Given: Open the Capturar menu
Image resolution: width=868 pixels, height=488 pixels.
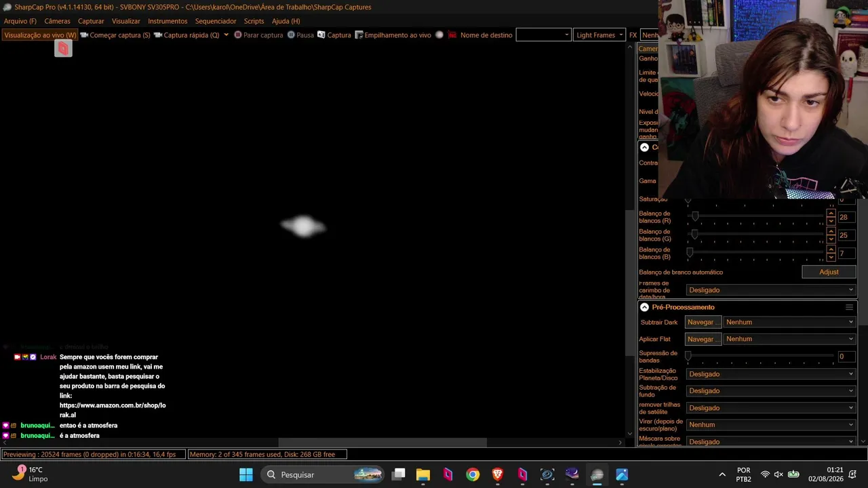Looking at the screenshot, I should point(91,21).
